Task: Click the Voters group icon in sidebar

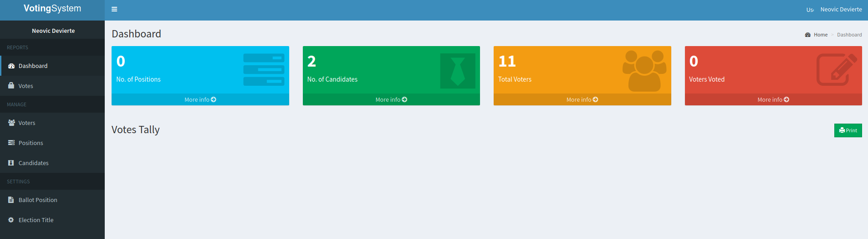Action: (11, 123)
